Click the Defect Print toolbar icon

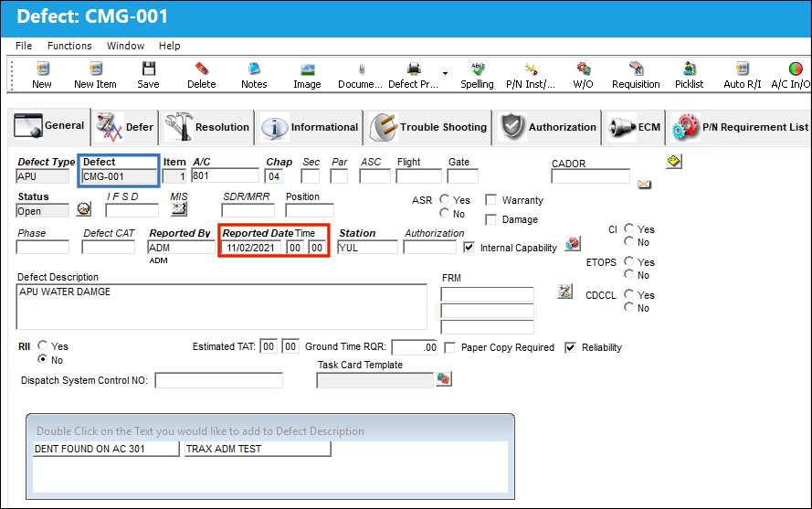click(x=413, y=75)
